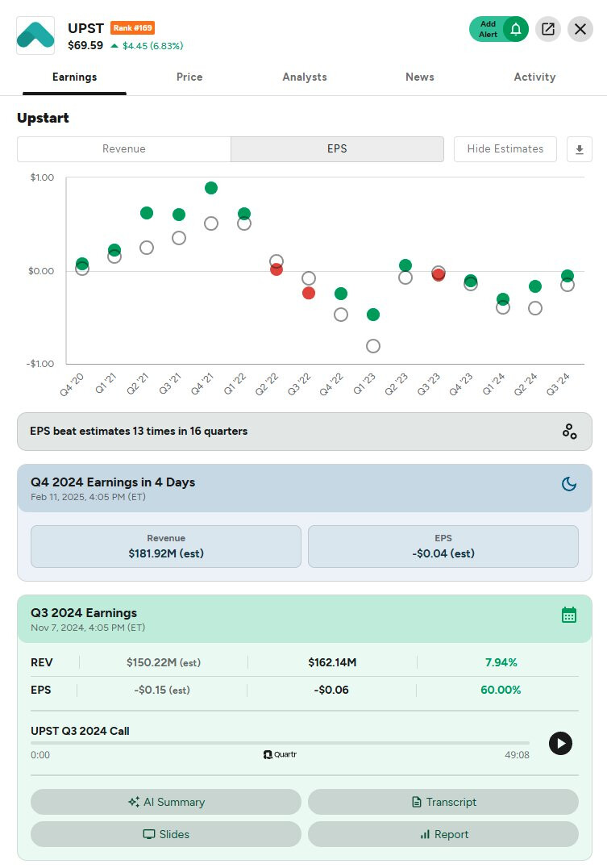
Task: Click the Q3 '24 green EPS dot
Action: click(568, 276)
